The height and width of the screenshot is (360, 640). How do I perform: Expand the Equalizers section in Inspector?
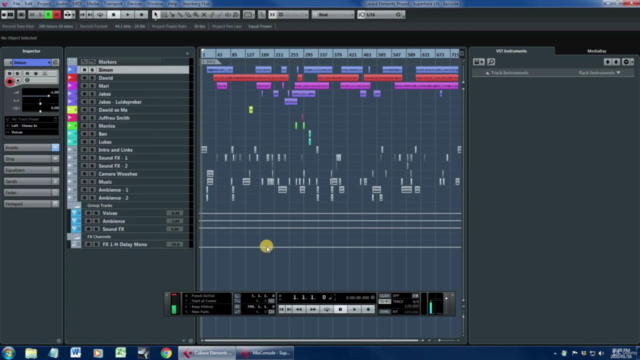[31, 170]
